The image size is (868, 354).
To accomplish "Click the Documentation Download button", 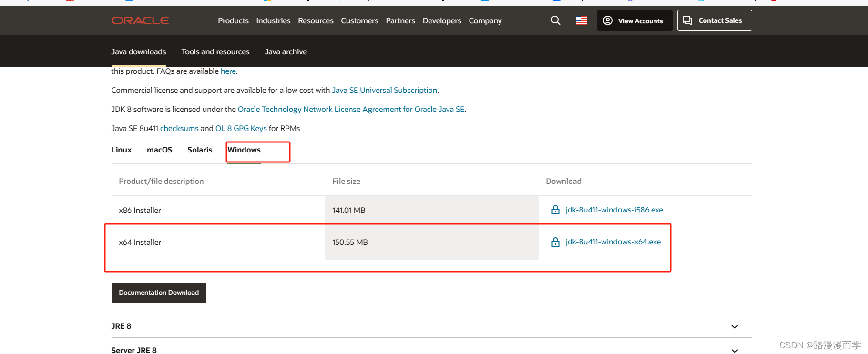I will click(159, 293).
